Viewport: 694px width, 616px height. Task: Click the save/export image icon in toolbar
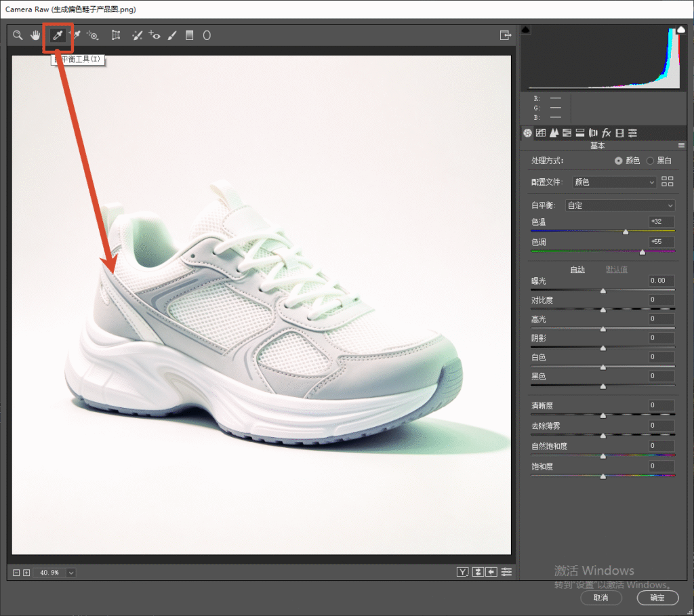tap(506, 35)
